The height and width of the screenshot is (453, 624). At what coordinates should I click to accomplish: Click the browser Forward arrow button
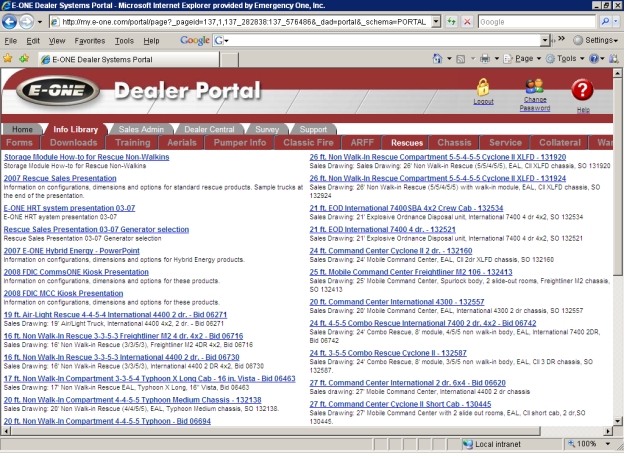click(x=26, y=21)
